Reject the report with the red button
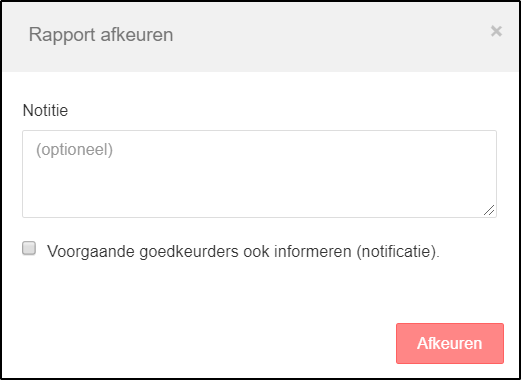The width and height of the screenshot is (521, 380). coord(450,343)
